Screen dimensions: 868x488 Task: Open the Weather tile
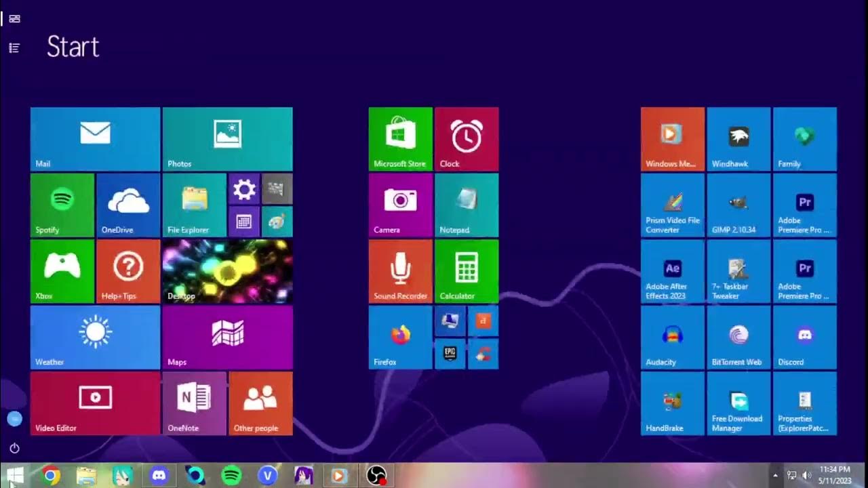tap(95, 337)
